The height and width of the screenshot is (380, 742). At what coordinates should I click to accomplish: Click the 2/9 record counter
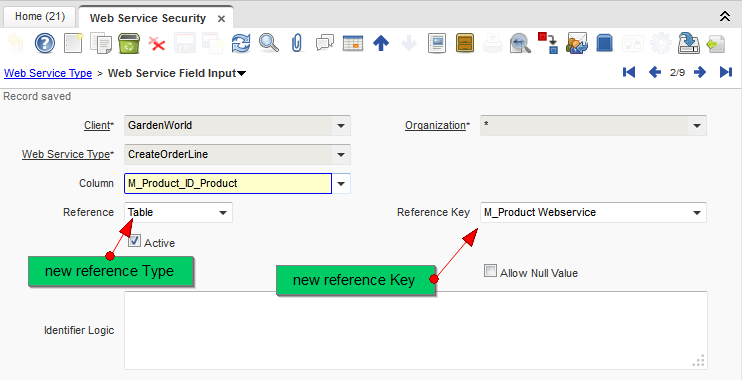point(677,72)
